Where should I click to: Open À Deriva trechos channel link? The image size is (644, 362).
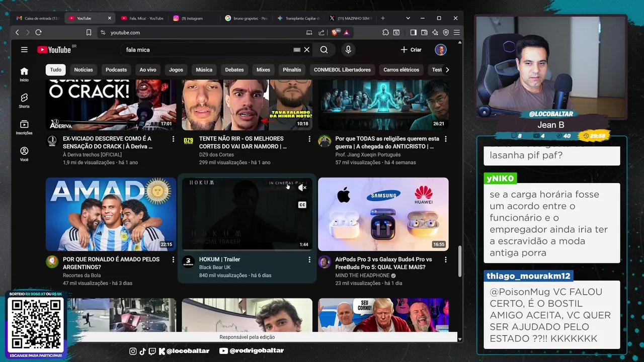tap(92, 155)
